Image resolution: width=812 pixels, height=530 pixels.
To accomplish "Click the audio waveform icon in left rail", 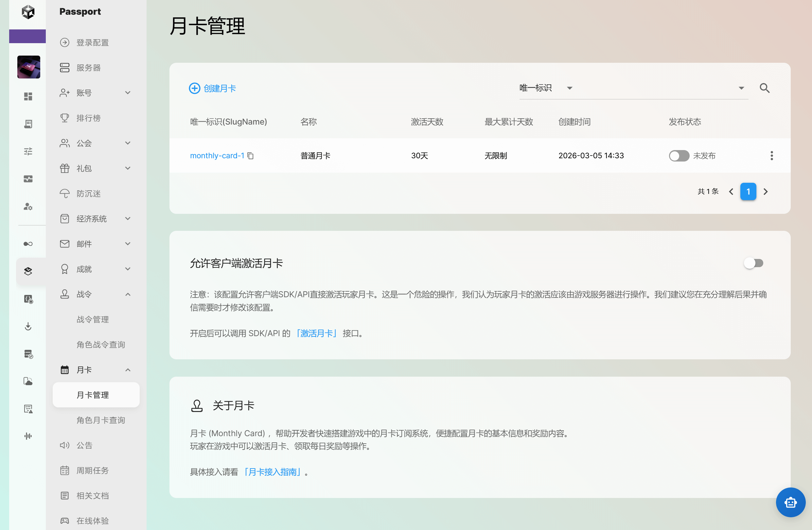I will coord(28,436).
